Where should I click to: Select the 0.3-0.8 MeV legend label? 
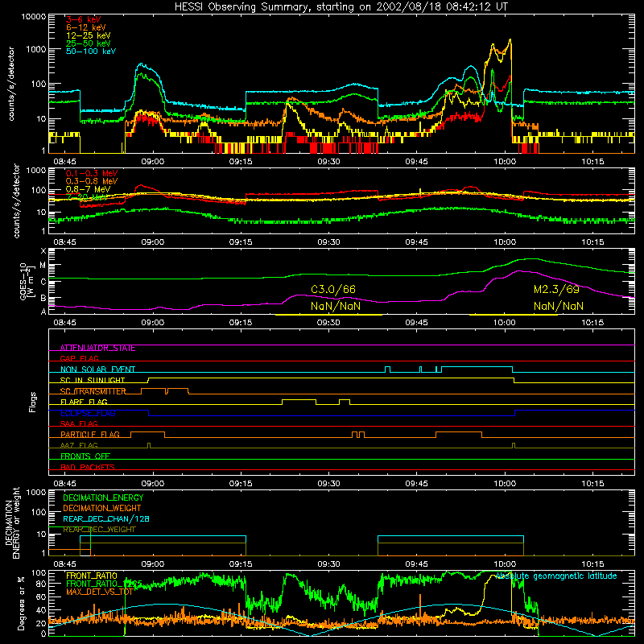click(x=92, y=181)
